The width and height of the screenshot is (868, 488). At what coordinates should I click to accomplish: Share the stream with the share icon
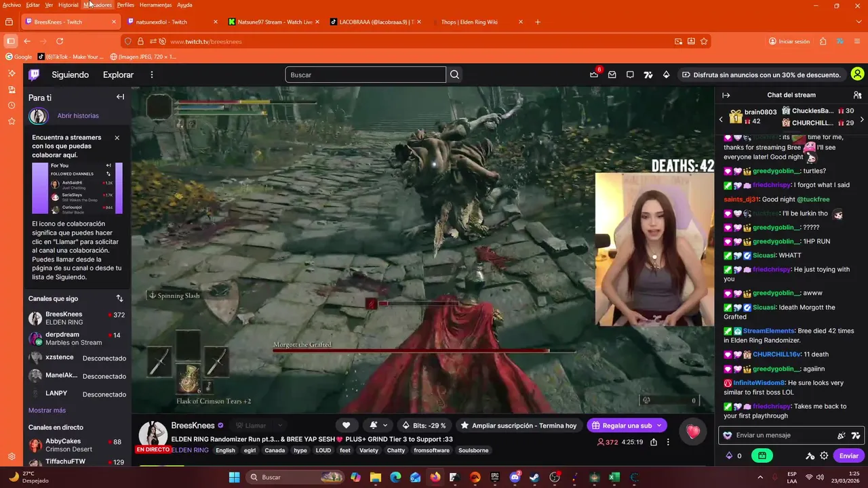tap(654, 442)
